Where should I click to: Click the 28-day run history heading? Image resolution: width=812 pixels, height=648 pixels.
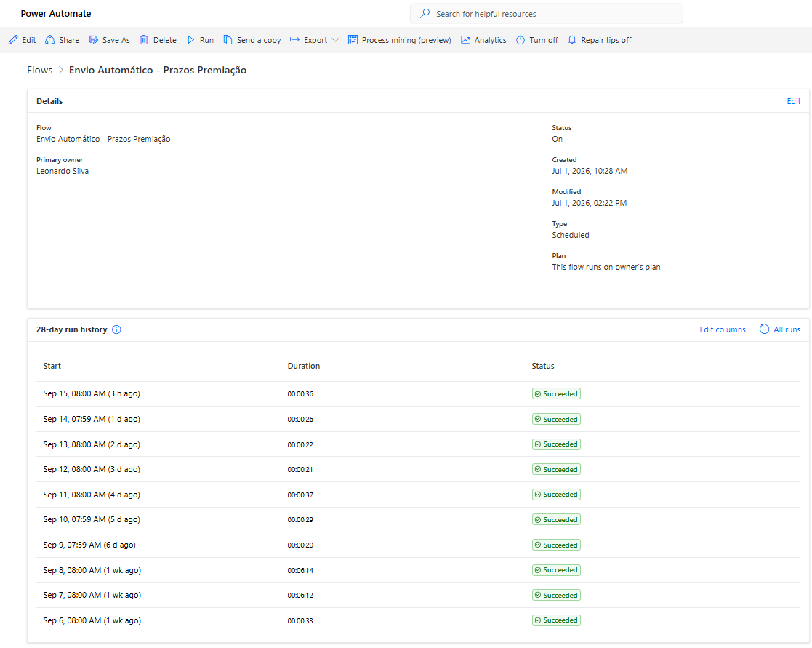pyautogui.click(x=71, y=329)
